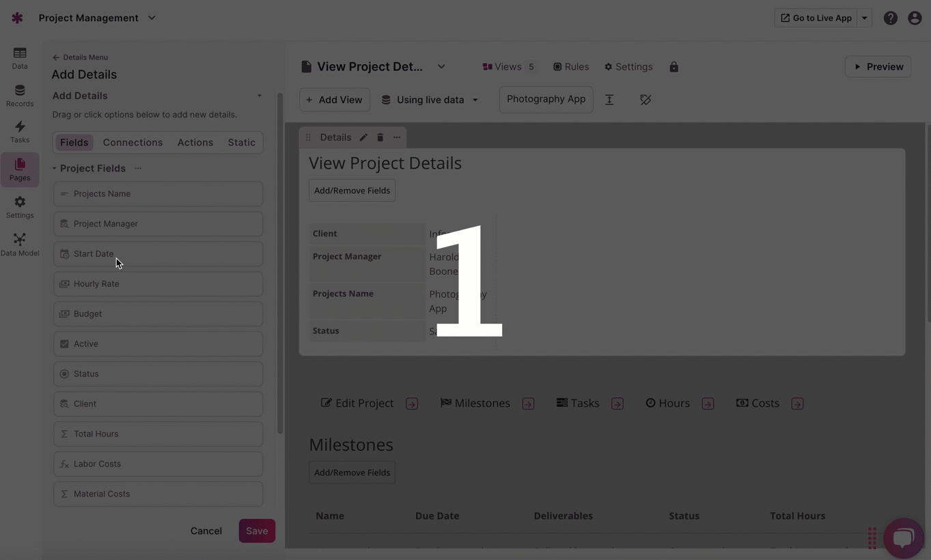The height and width of the screenshot is (560, 931).
Task: Open the user account profile icon
Action: pos(915,18)
